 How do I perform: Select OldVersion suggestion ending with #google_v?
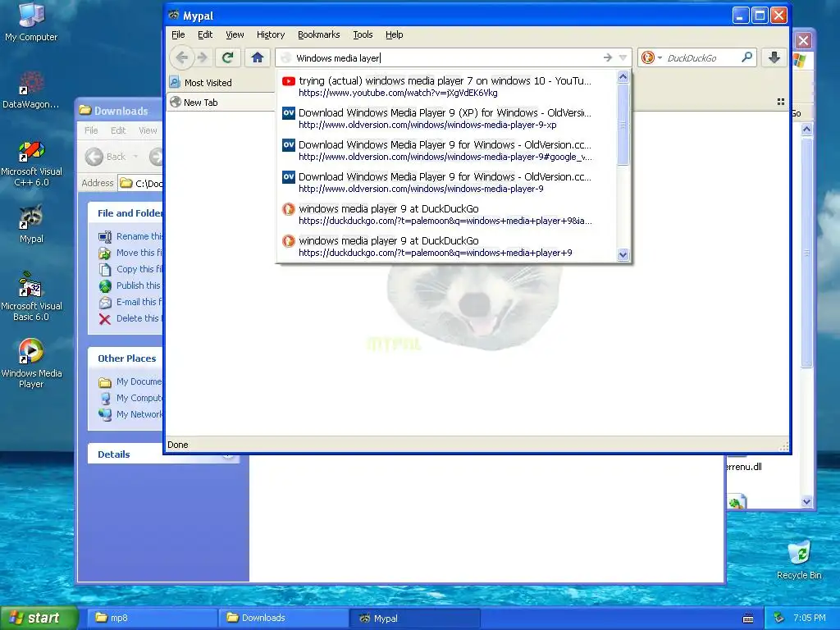coord(447,151)
